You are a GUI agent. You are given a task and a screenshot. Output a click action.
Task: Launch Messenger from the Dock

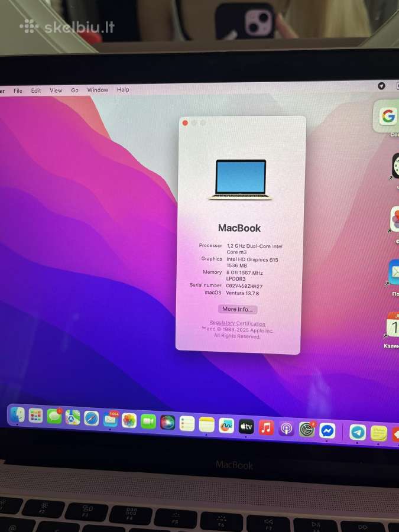(327, 431)
